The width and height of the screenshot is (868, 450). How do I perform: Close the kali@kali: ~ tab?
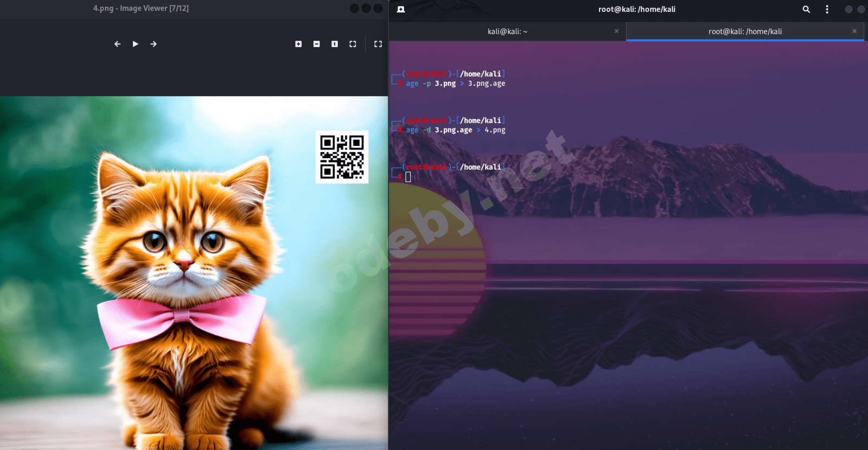616,31
